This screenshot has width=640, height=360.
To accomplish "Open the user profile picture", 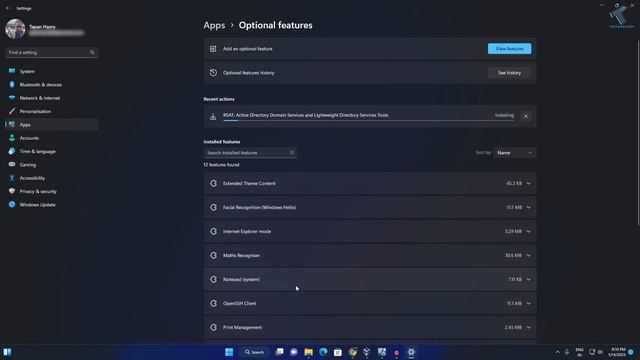I will pos(15,29).
